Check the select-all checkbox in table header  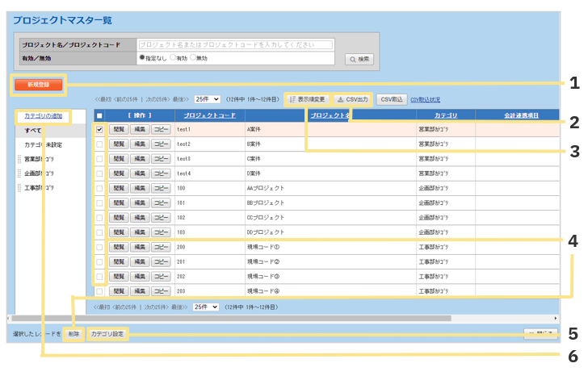tap(99, 116)
